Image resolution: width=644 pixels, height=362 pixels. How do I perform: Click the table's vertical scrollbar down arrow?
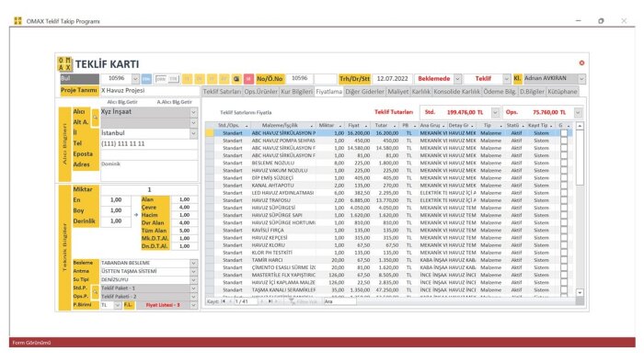point(580,292)
